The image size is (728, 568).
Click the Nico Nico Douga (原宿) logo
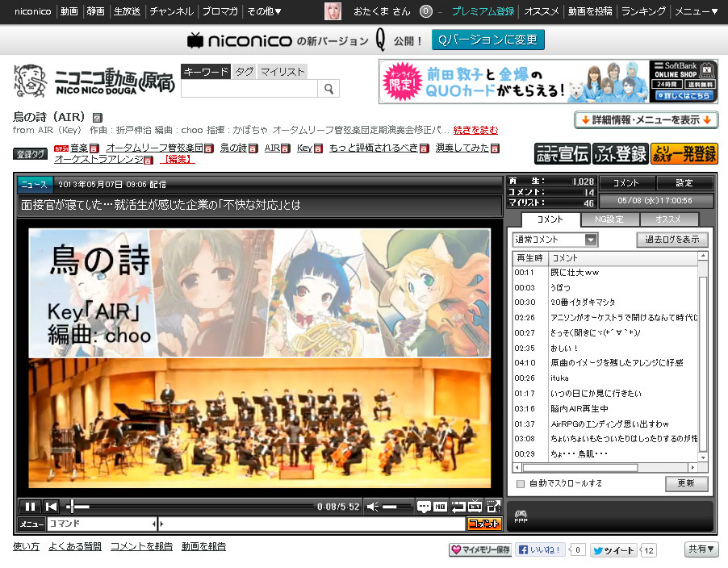point(94,81)
